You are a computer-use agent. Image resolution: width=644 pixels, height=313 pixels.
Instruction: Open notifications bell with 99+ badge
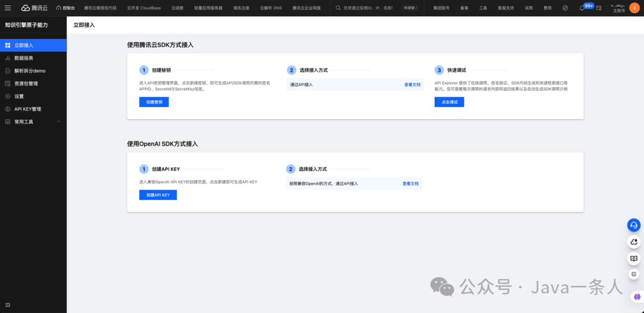point(582,8)
